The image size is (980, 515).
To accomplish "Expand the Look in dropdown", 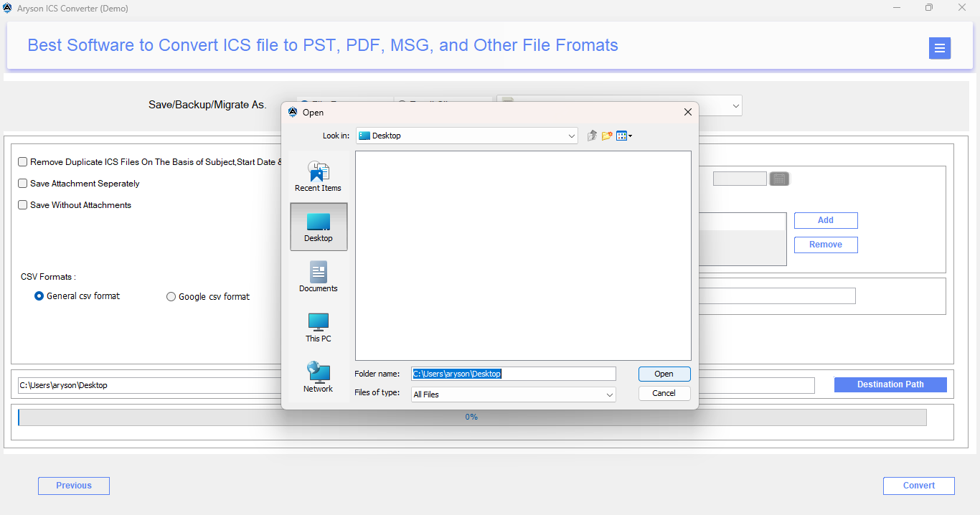I will (571, 136).
